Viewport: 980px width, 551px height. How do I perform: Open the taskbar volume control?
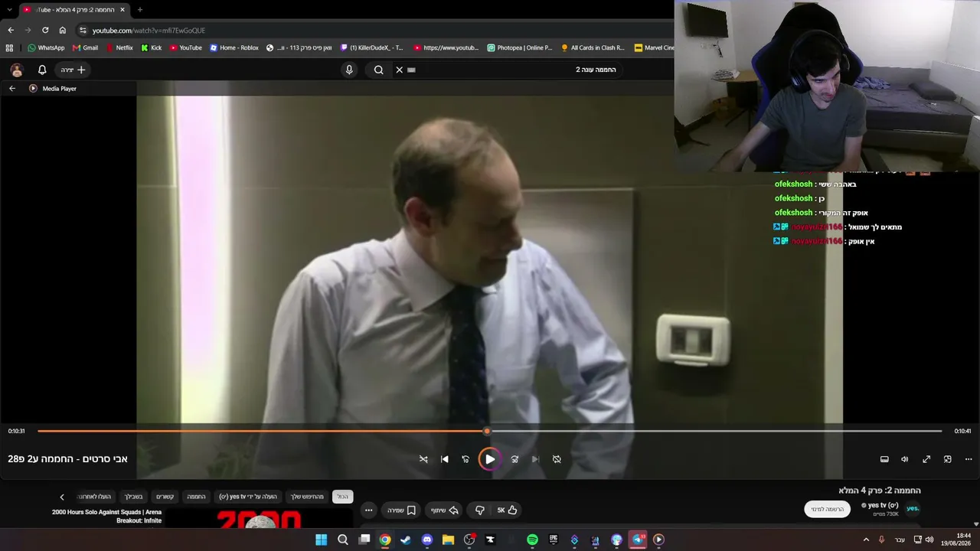tap(929, 540)
